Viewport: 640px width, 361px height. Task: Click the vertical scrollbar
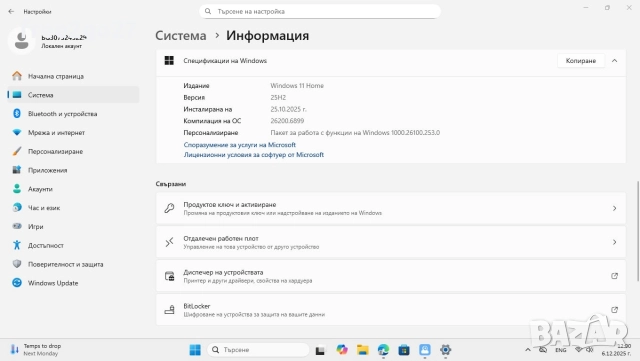click(x=638, y=231)
